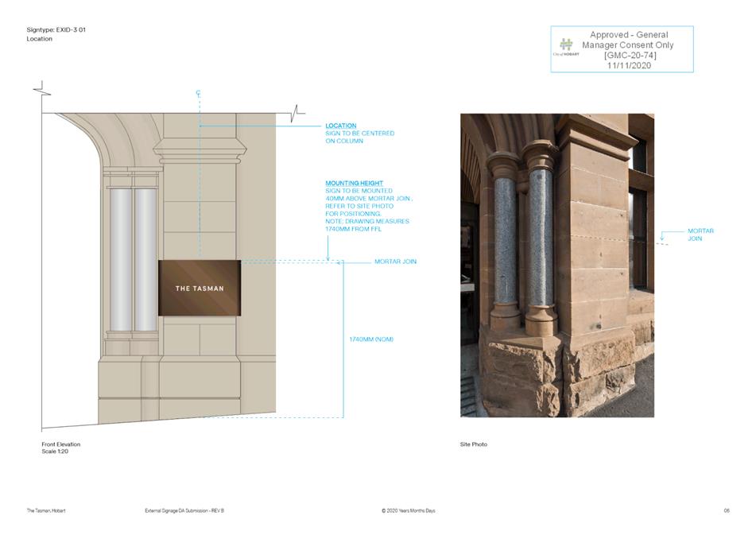Click MORTAR JOIN label beside the elevation drawing
The width and height of the screenshot is (756, 535).
pyautogui.click(x=395, y=262)
